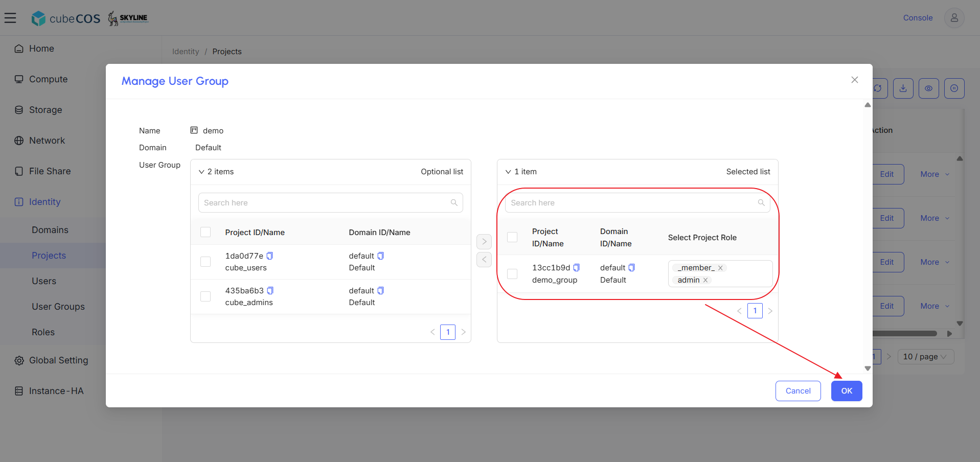Image resolution: width=980 pixels, height=462 pixels.
Task: Open User Groups under Identity
Action: pyautogui.click(x=58, y=307)
